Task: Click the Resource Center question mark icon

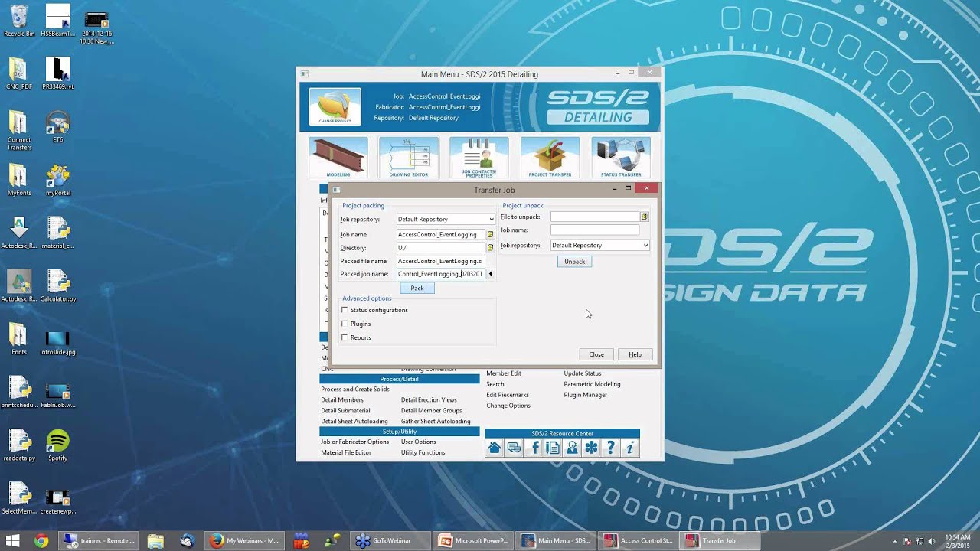Action: click(610, 448)
